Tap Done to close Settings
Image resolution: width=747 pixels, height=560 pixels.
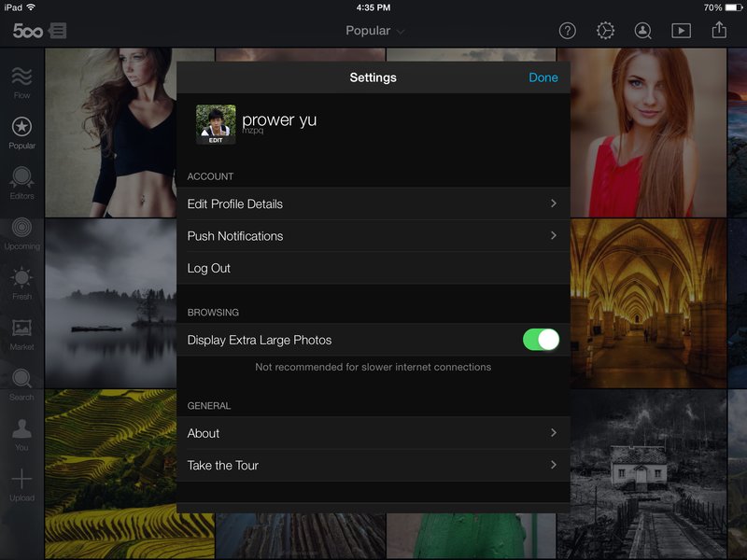coord(543,77)
